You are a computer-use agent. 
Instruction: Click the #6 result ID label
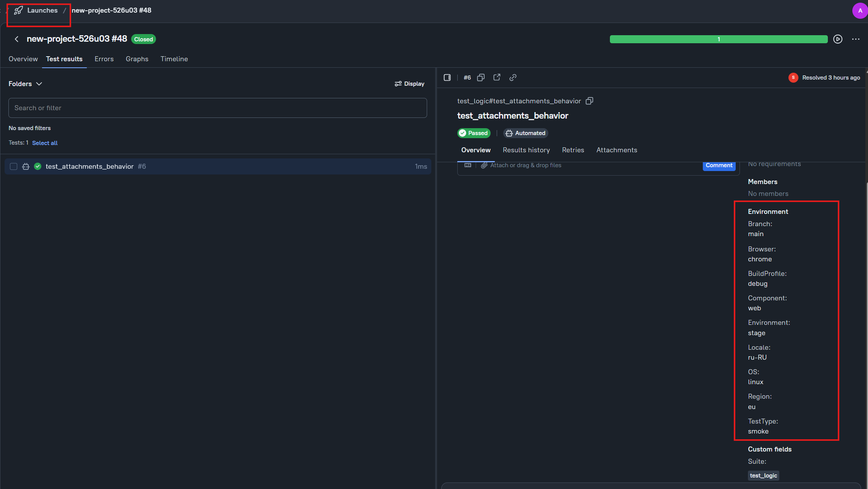(467, 78)
